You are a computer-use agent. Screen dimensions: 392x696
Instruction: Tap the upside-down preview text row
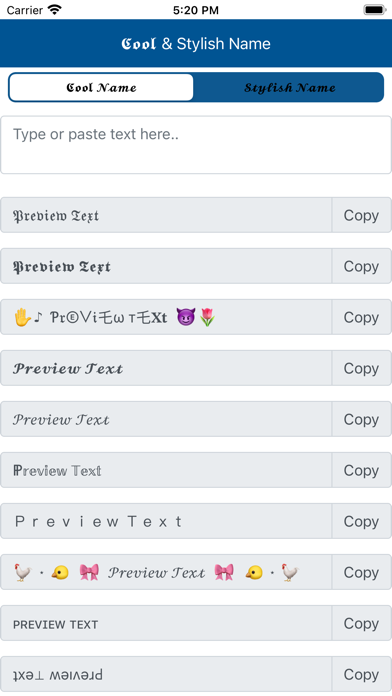coord(166,675)
